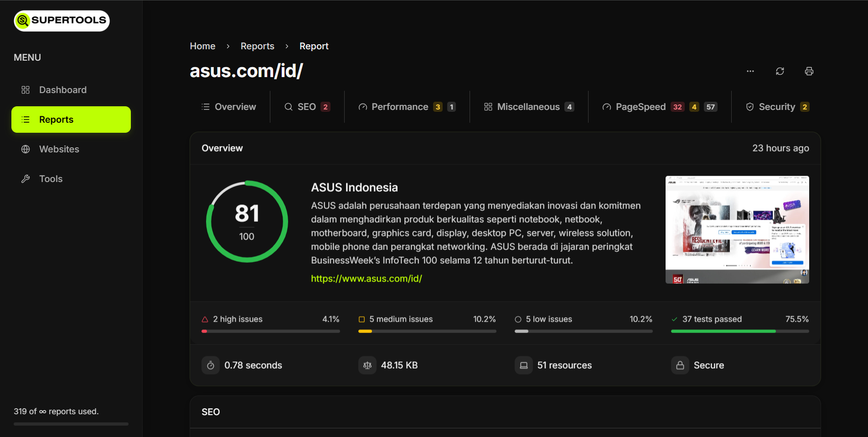Select the Dashboard grid icon in sidebar
This screenshot has width=868, height=437.
click(x=26, y=90)
